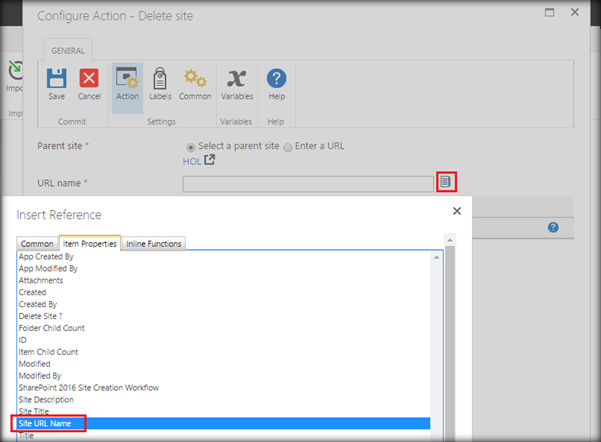
Task: Click the Import icon in background window
Action: (15, 70)
